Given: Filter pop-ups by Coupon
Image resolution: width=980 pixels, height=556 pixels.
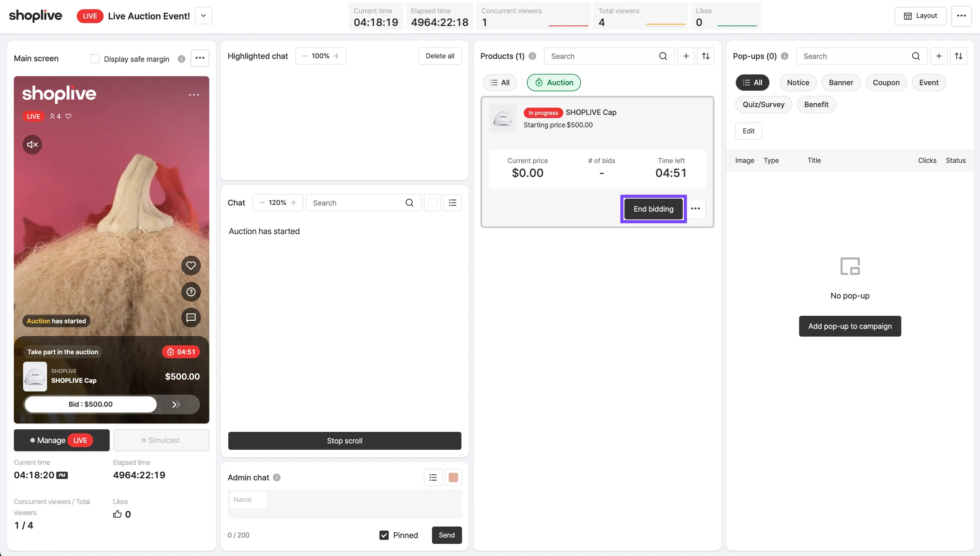Looking at the screenshot, I should pyautogui.click(x=886, y=83).
